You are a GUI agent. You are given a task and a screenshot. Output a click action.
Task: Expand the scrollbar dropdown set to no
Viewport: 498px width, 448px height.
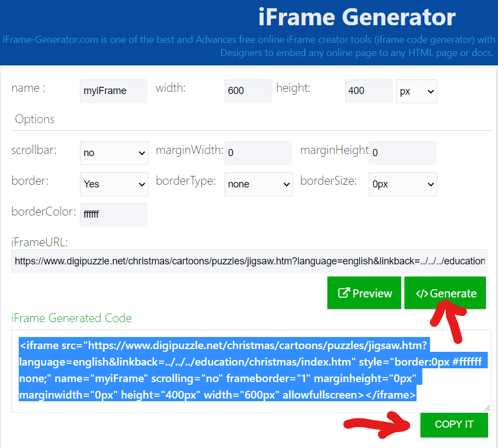114,153
